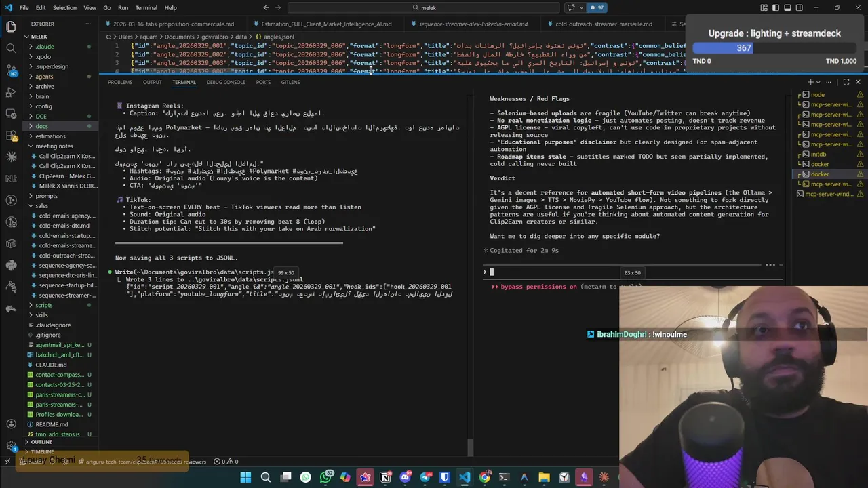Go back with the navigation arrow
This screenshot has height=488, width=868.
(266, 8)
